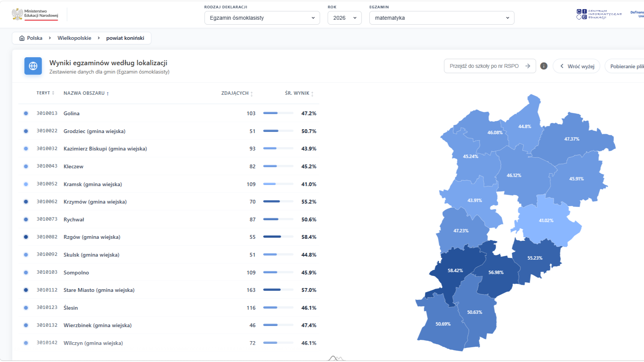Open the Skulsk (gmina wiejska) row
This screenshot has width=644, height=362.
169,255
